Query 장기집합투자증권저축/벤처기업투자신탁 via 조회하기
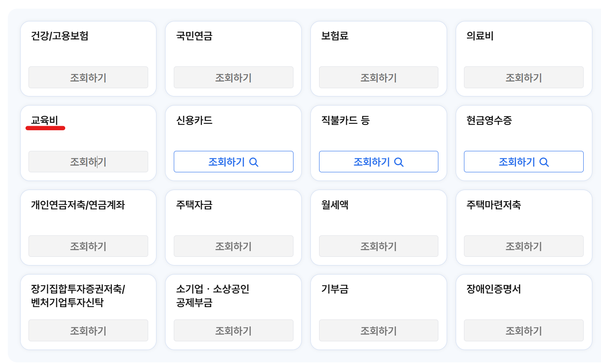 point(88,330)
